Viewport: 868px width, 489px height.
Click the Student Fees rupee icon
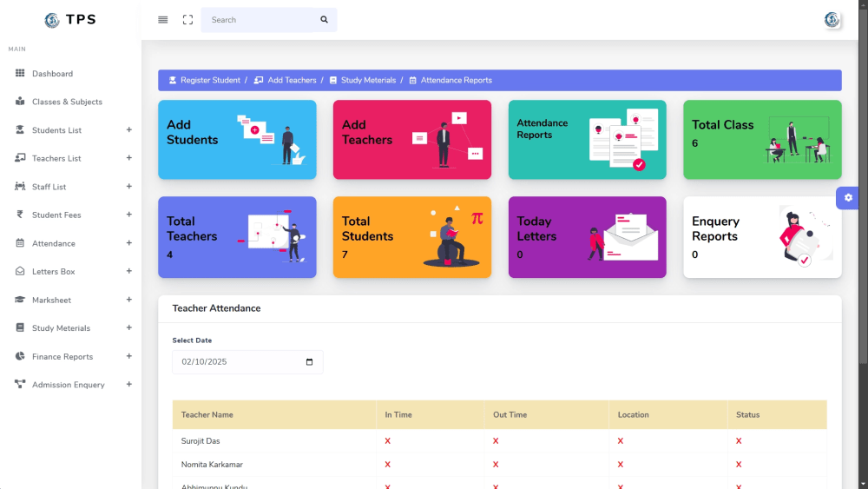pos(20,215)
